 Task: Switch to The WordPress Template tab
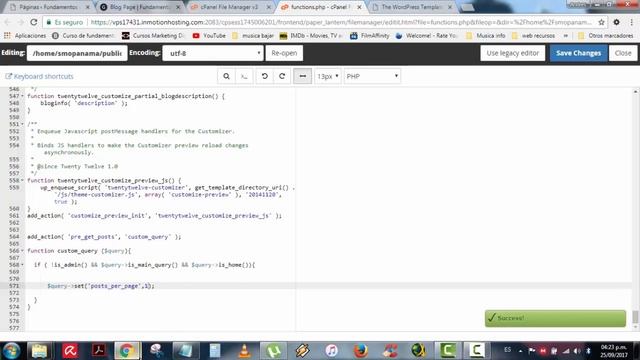(411, 7)
